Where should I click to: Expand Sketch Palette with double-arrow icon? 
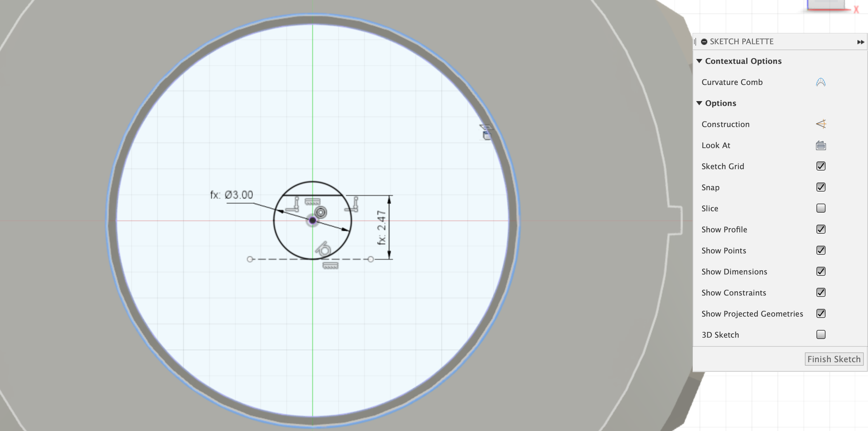(x=861, y=42)
